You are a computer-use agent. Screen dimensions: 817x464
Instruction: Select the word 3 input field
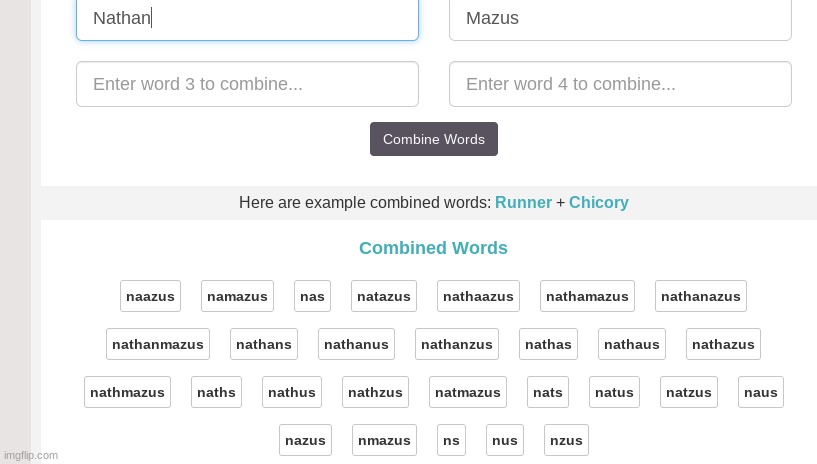(247, 84)
